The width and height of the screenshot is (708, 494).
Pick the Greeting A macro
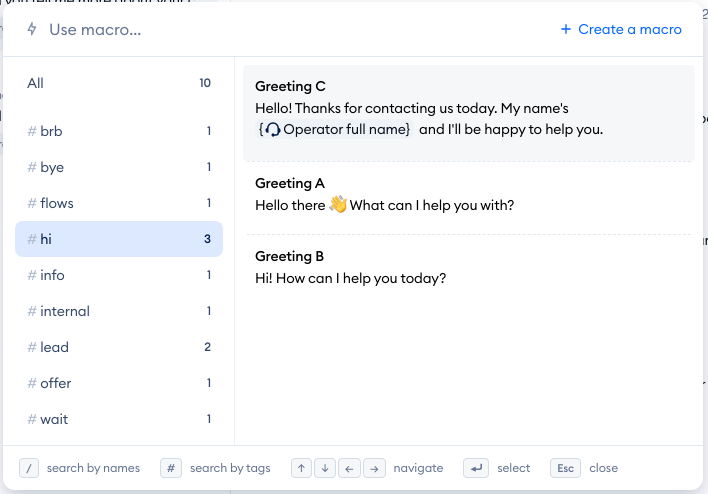click(468, 195)
